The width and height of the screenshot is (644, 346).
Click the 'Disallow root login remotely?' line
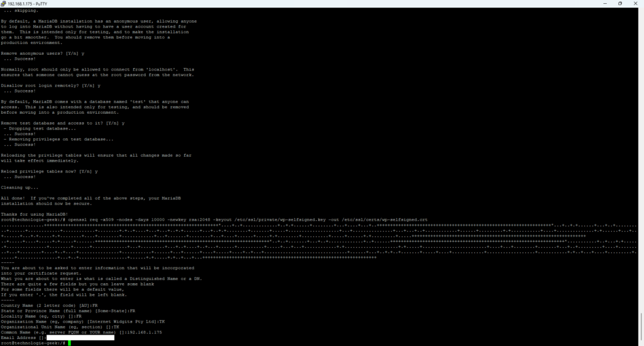tap(50, 85)
